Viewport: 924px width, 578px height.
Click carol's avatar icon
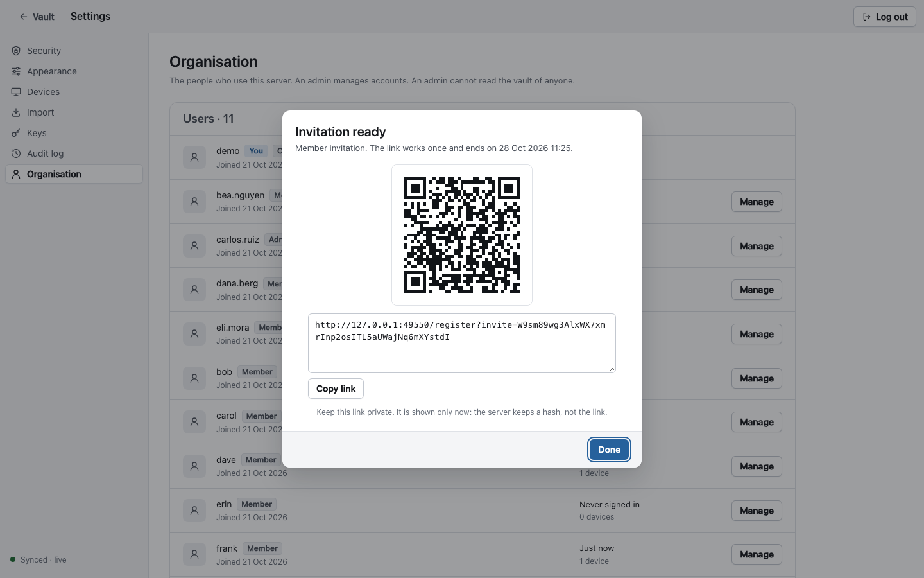[194, 422]
